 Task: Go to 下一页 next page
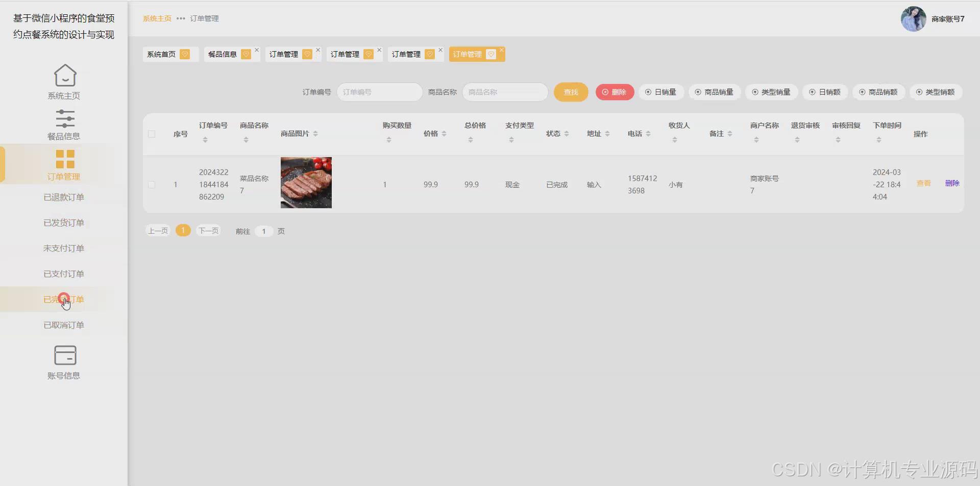pyautogui.click(x=208, y=231)
